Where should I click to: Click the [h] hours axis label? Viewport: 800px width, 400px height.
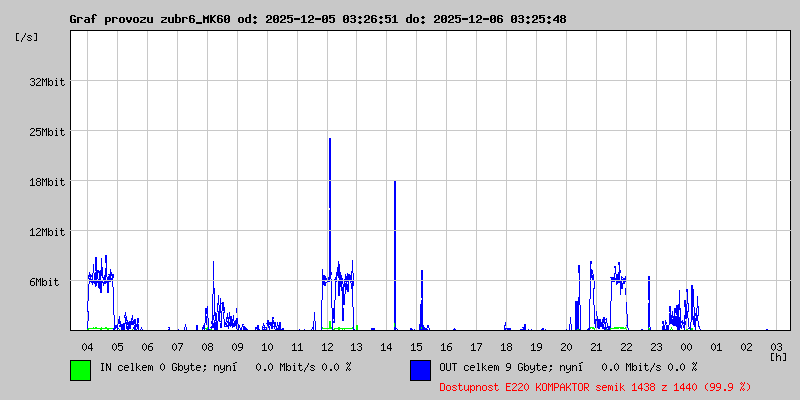coord(778,356)
